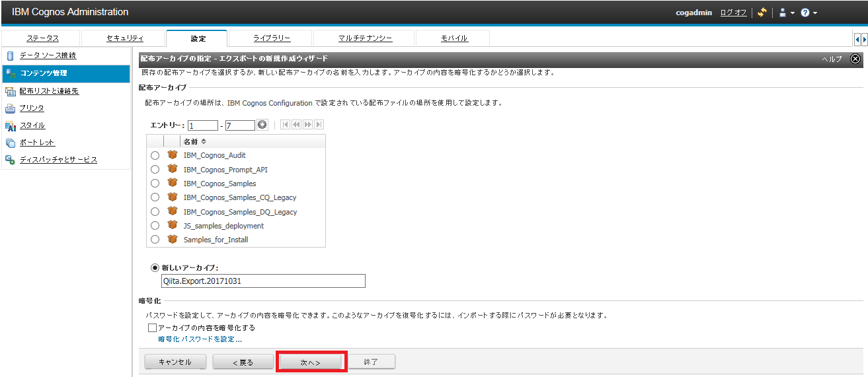
Task: Close the wizard with the X icon
Action: click(855, 59)
